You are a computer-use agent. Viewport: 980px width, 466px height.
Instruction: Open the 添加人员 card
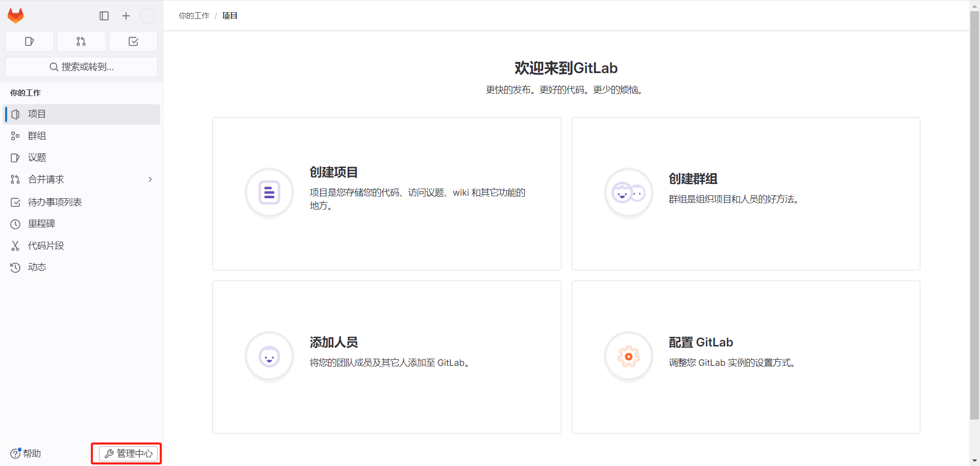click(387, 357)
